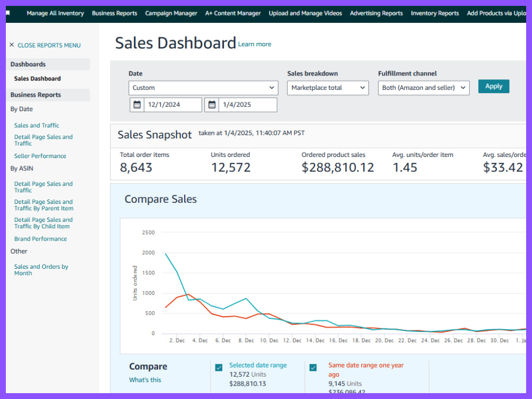Viewport: 532px width, 399px height.
Task: Open the end date calendar icon
Action: tap(212, 104)
